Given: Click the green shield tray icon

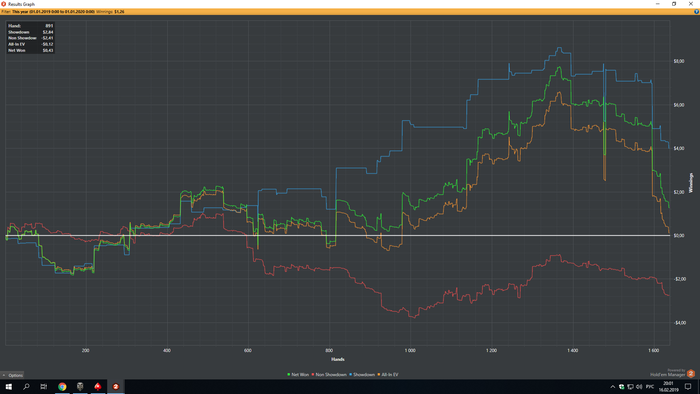Looking at the screenshot, I should tap(621, 386).
